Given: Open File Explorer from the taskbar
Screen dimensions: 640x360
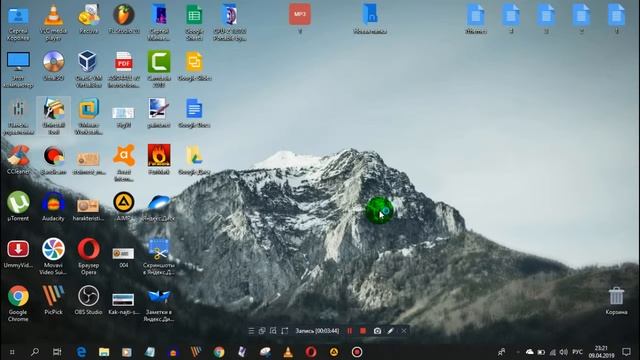Looking at the screenshot, I should coord(104,352).
